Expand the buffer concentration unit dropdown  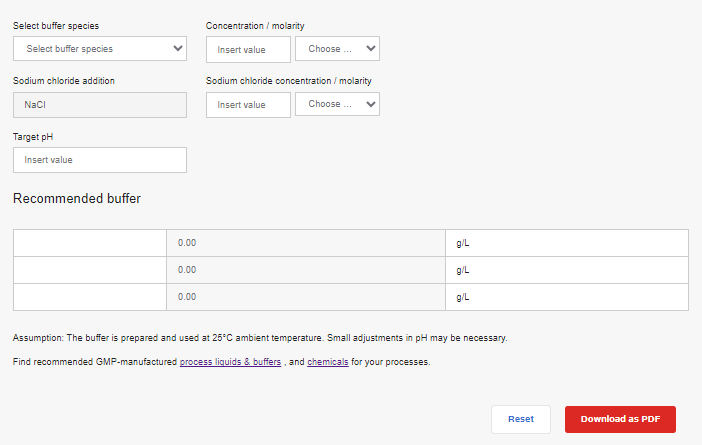tap(337, 48)
